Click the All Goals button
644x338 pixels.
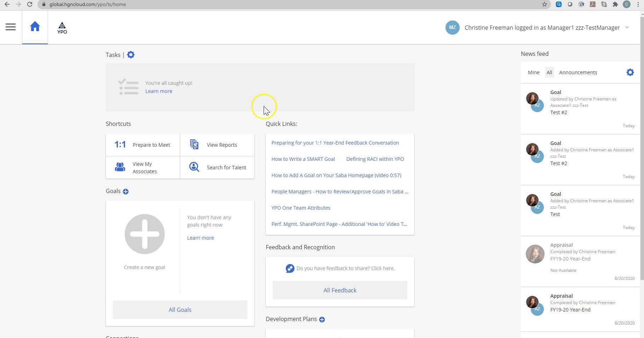pyautogui.click(x=180, y=309)
